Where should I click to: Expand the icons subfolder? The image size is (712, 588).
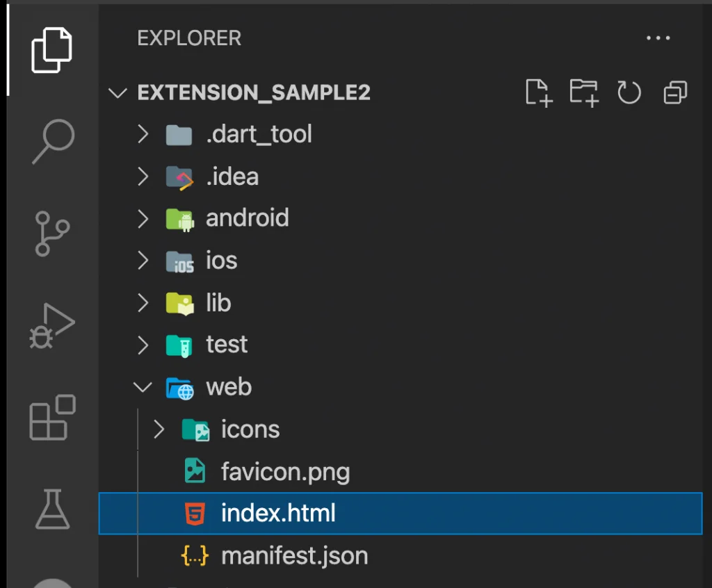tap(250, 430)
